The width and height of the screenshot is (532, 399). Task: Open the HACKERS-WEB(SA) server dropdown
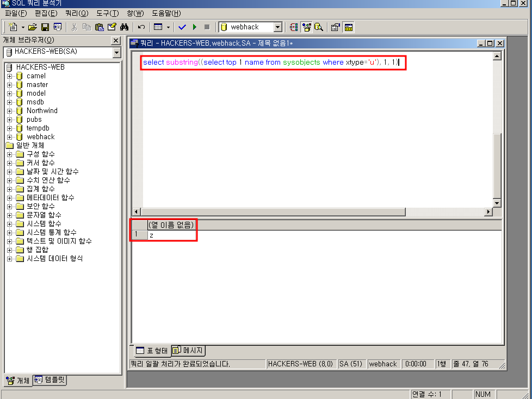pyautogui.click(x=117, y=53)
